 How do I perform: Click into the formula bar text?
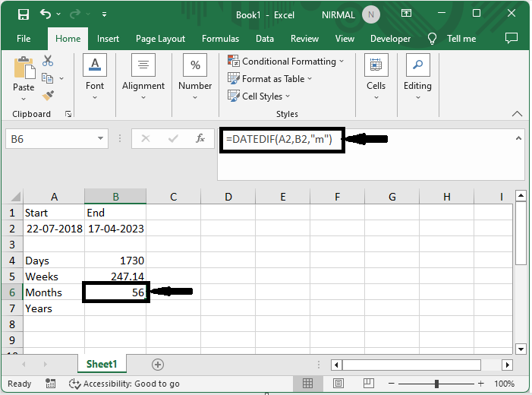tap(279, 139)
